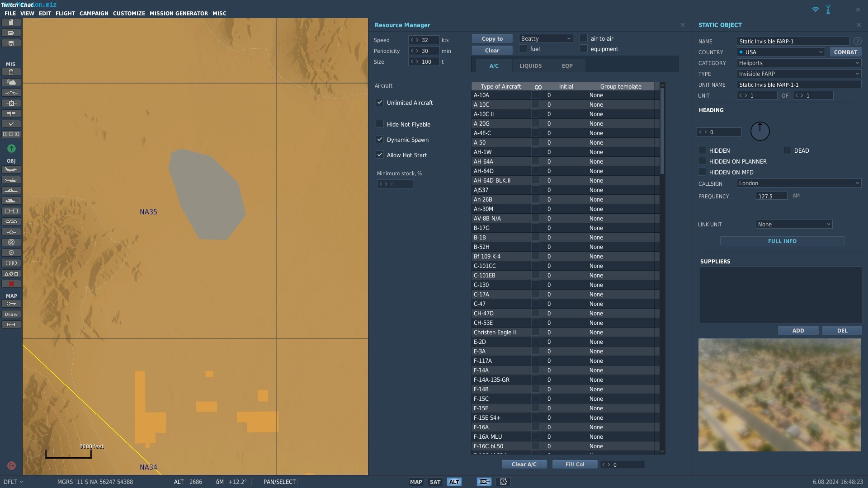The width and height of the screenshot is (868, 488).
Task: Select the ship group tool
Action: 11,190
